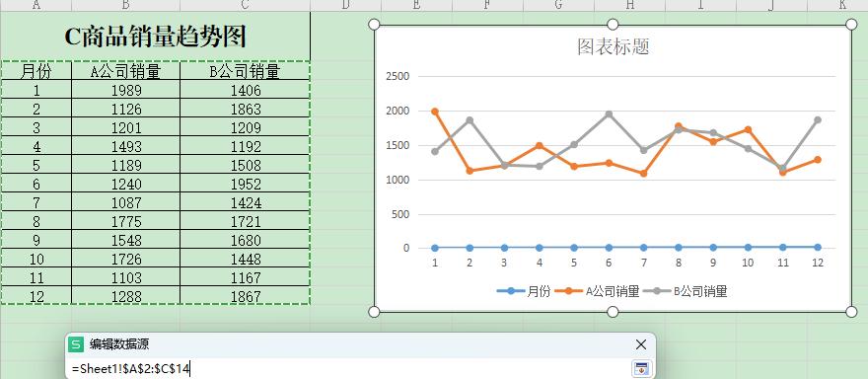Select cell with value 1201

coord(126,127)
